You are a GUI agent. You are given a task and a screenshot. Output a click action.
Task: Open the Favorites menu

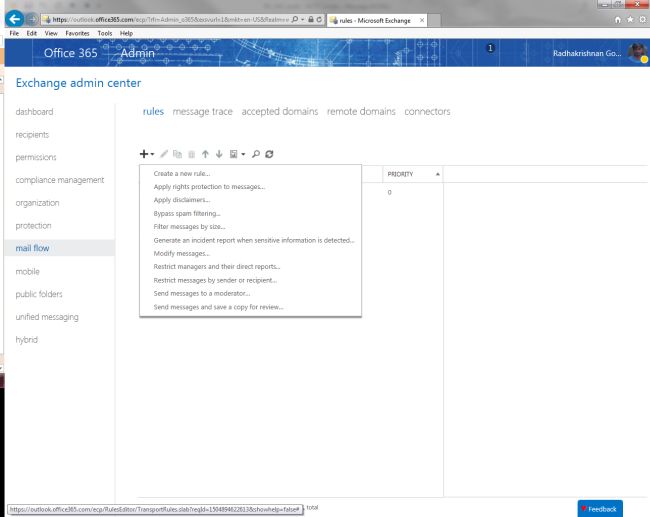(77, 33)
